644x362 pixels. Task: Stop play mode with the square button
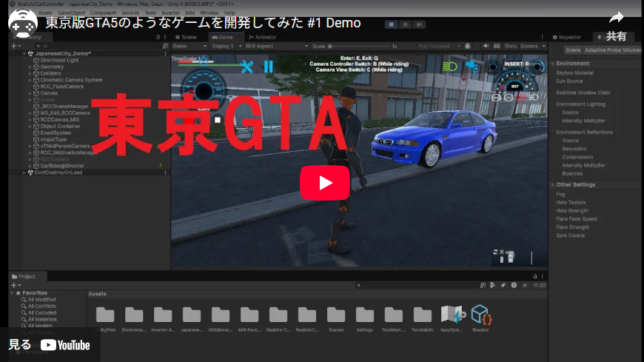click(391, 24)
